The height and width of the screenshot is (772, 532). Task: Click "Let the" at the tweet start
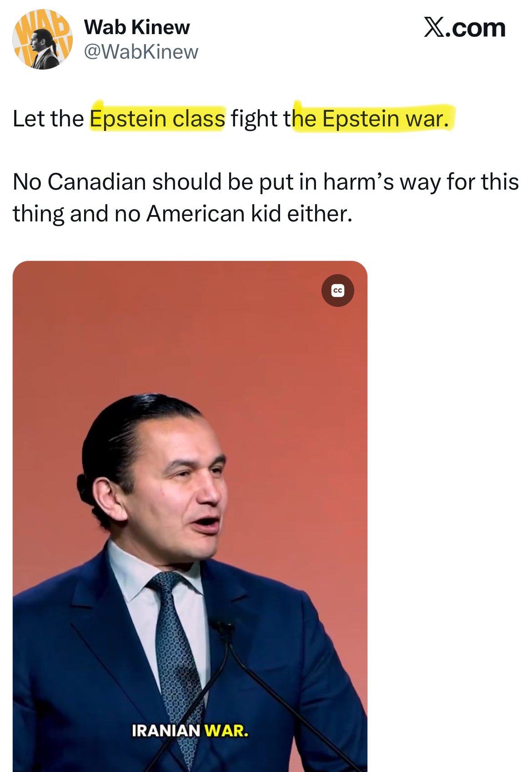[x=48, y=119]
